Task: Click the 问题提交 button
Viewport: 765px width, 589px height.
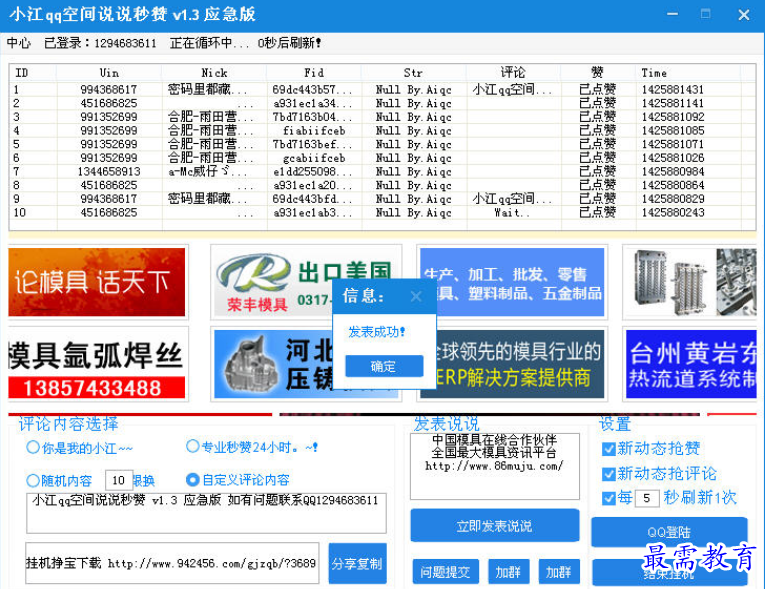Action: 445,571
